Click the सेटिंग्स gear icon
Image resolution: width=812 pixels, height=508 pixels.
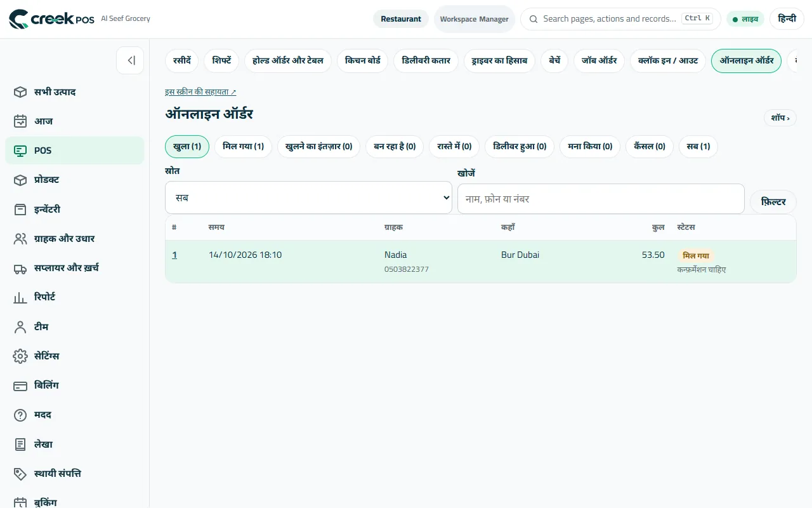20,356
